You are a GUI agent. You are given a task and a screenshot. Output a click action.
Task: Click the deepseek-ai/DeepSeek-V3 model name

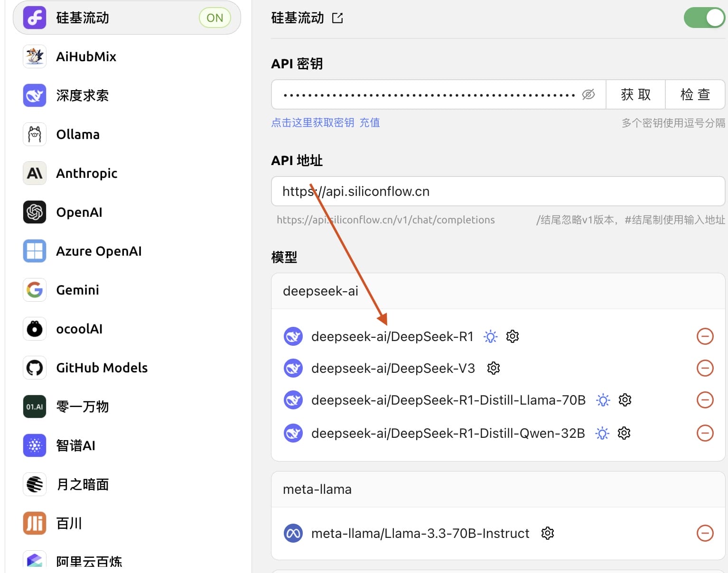click(393, 368)
